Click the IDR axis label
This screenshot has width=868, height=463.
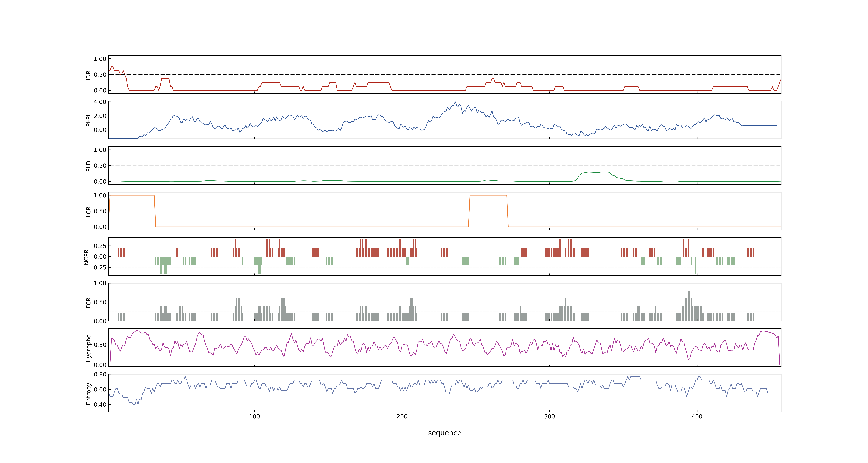(88, 75)
